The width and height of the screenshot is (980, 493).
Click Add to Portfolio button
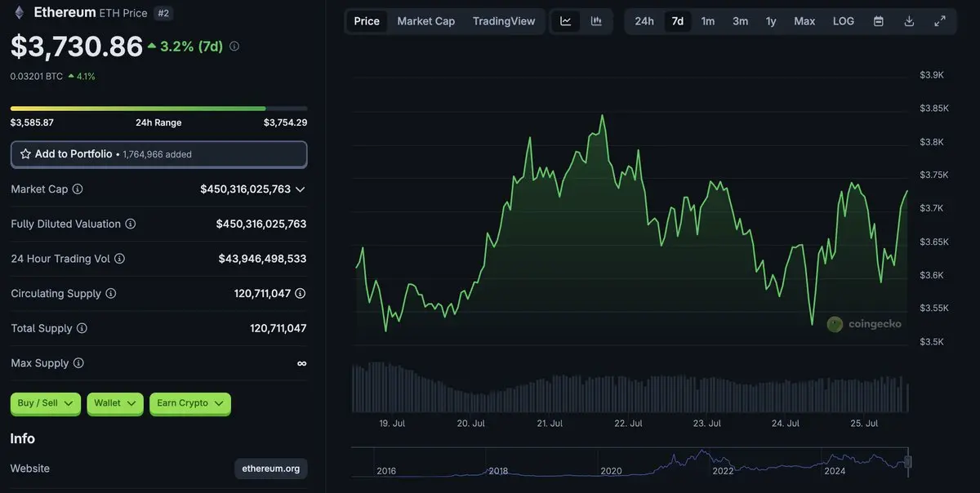pyautogui.click(x=159, y=153)
